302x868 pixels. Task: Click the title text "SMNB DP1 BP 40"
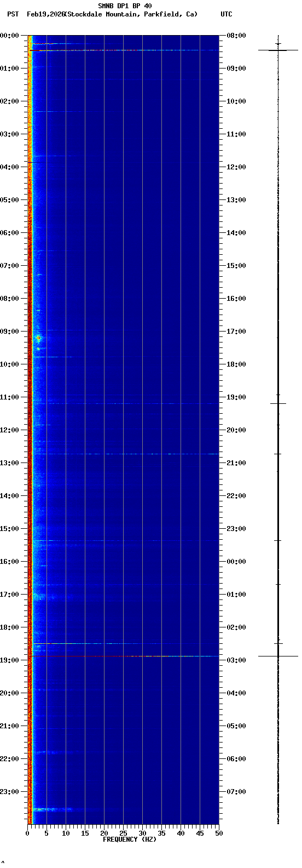(x=125, y=6)
